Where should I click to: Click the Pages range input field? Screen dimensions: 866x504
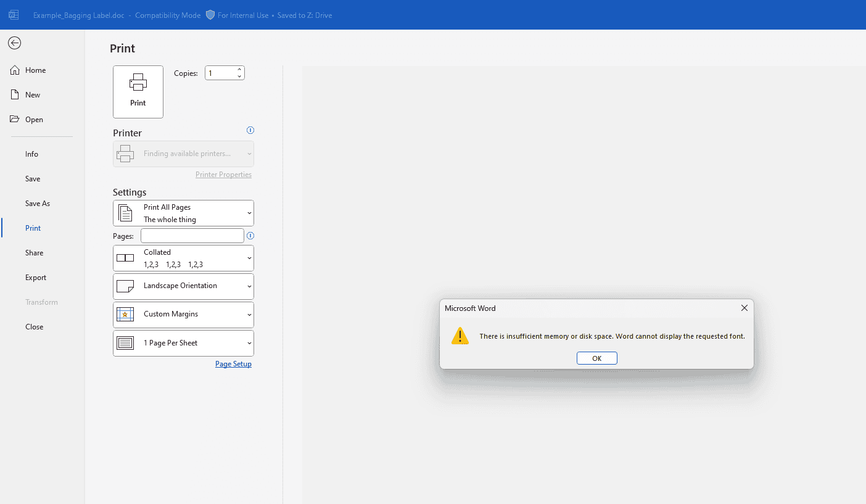tap(192, 236)
